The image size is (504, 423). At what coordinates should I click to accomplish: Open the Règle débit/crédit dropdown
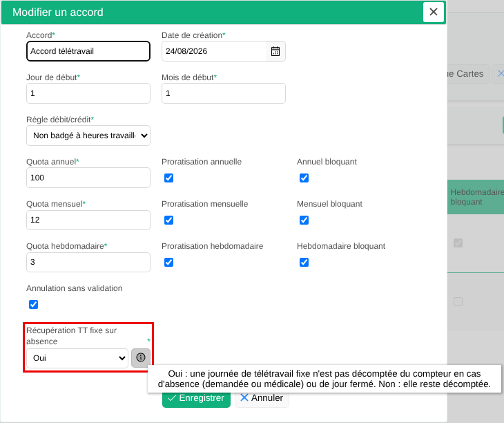pos(88,135)
